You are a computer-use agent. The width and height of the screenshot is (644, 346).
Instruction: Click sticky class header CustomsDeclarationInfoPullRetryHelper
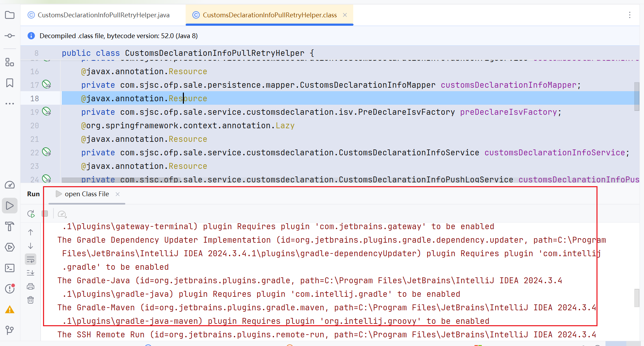tap(214, 53)
